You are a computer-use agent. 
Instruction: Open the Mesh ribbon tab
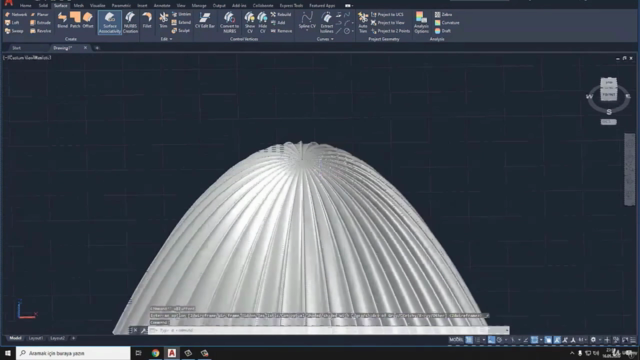(x=79, y=6)
